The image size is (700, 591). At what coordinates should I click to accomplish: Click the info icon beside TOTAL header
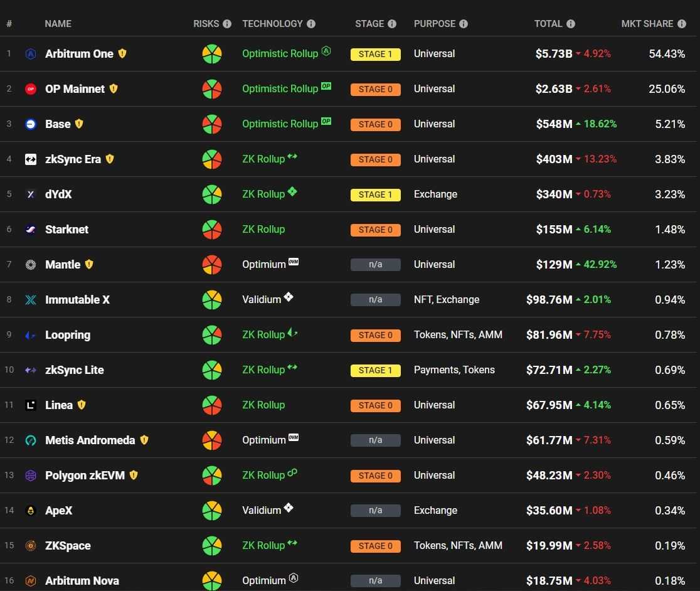(x=571, y=24)
